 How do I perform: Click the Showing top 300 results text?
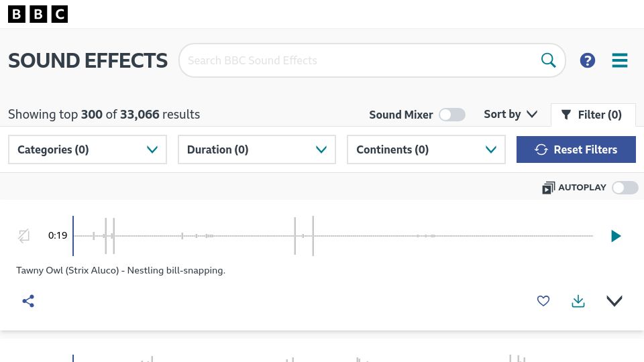point(104,114)
